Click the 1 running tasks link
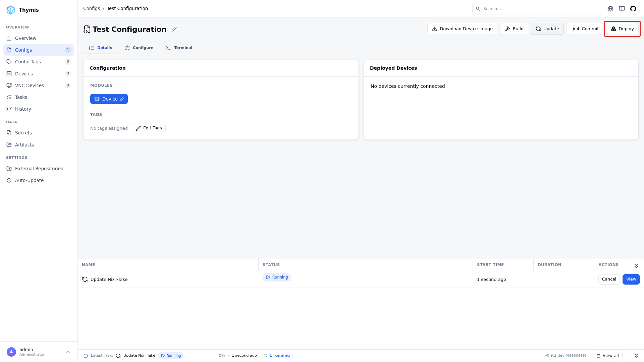The image size is (644, 362). click(279, 356)
